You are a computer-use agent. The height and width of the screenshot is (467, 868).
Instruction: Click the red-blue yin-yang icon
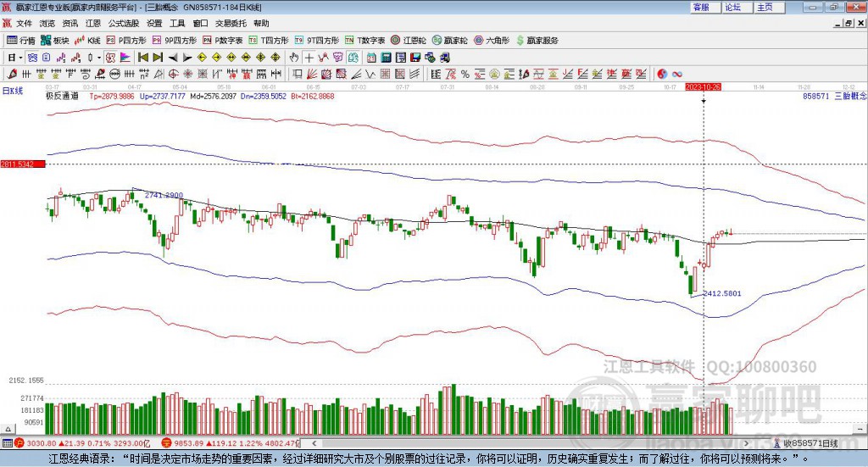662,74
